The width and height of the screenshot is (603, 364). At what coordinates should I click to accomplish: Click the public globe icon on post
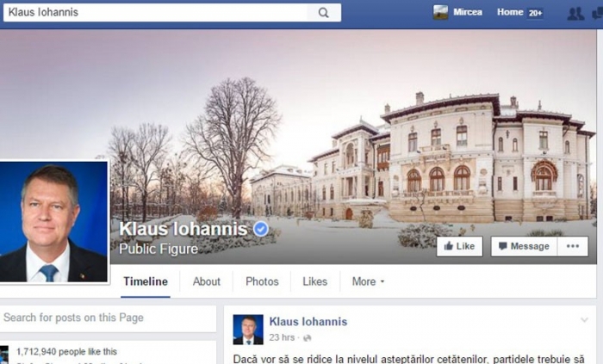pyautogui.click(x=307, y=338)
